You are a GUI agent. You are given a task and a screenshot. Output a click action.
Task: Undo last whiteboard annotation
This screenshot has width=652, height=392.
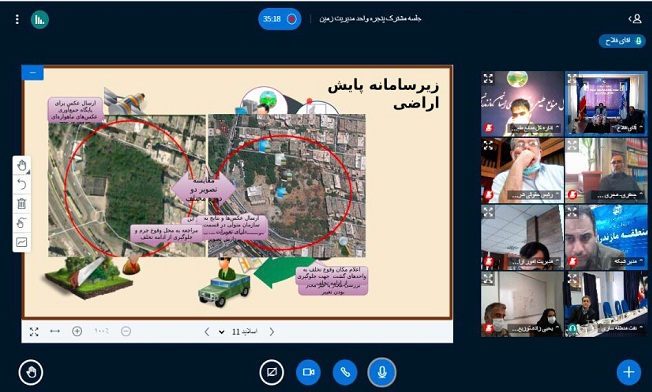point(22,185)
